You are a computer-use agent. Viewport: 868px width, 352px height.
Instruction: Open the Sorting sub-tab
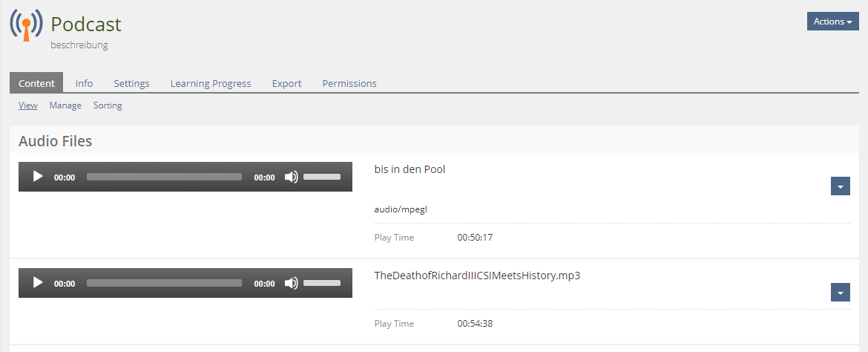point(108,105)
